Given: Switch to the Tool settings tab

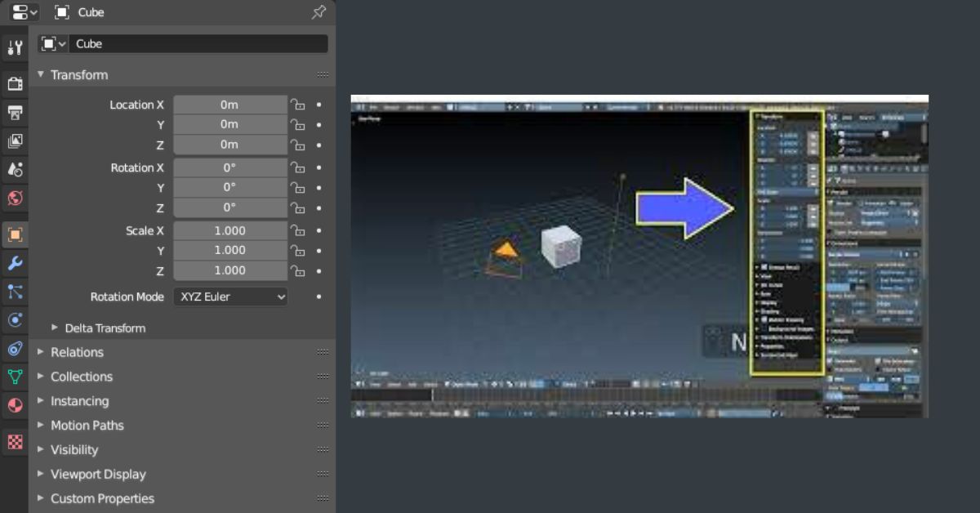Looking at the screenshot, I should 15,48.
